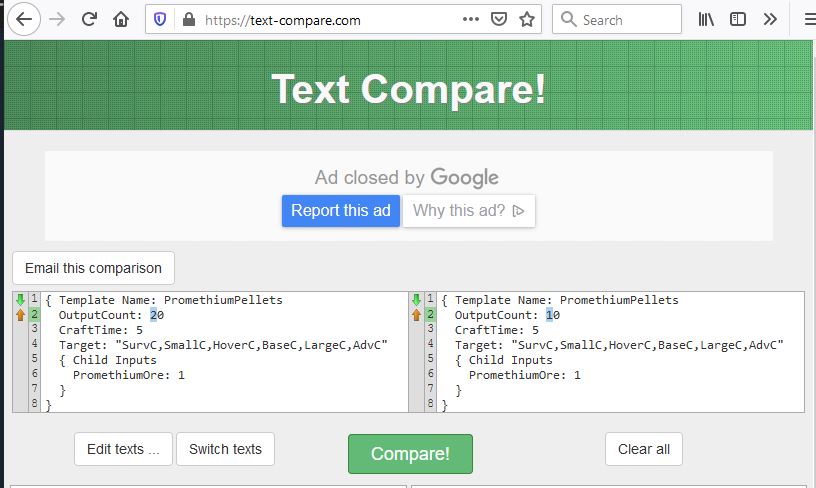Expand the toolbar overflow chevron
Image resolution: width=816 pixels, height=488 pixels.
click(770, 19)
